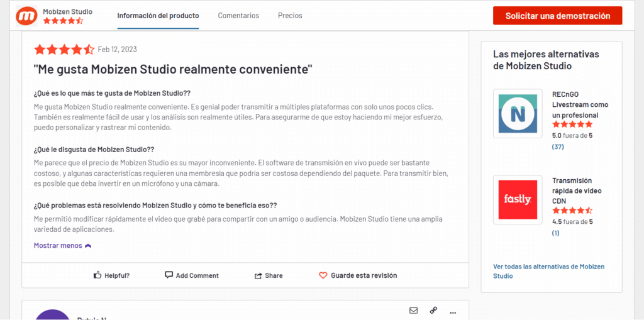
Task: Switch to Comentarios tab
Action: coord(238,16)
